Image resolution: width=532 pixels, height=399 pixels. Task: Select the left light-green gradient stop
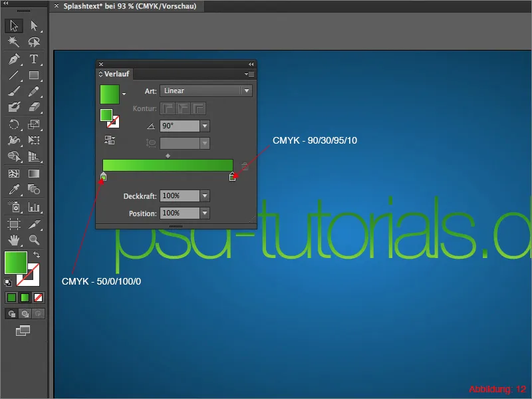pos(104,176)
